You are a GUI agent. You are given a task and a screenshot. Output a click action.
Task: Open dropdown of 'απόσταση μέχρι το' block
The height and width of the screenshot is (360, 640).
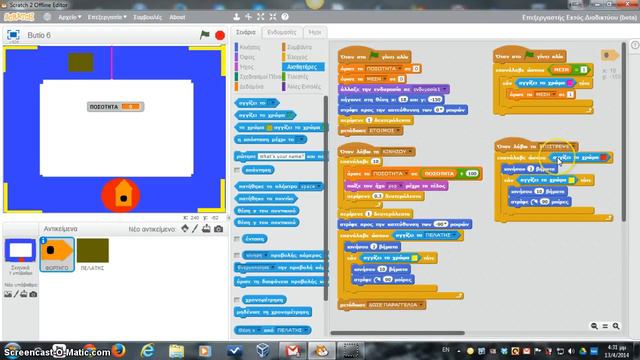coord(301,140)
